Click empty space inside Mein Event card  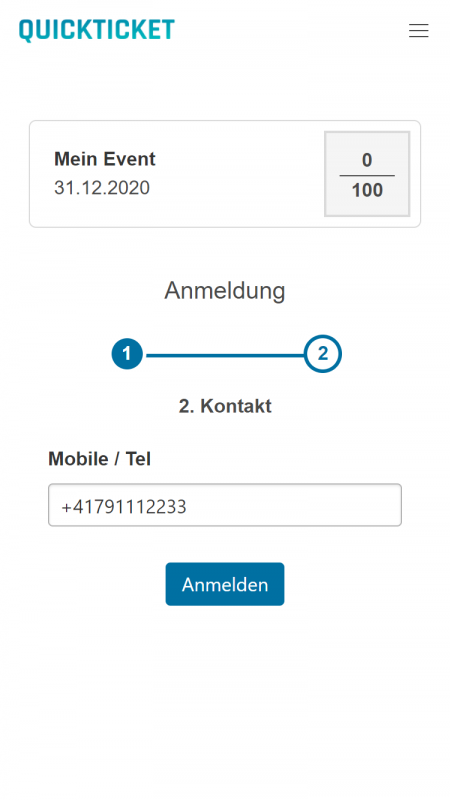(x=235, y=174)
